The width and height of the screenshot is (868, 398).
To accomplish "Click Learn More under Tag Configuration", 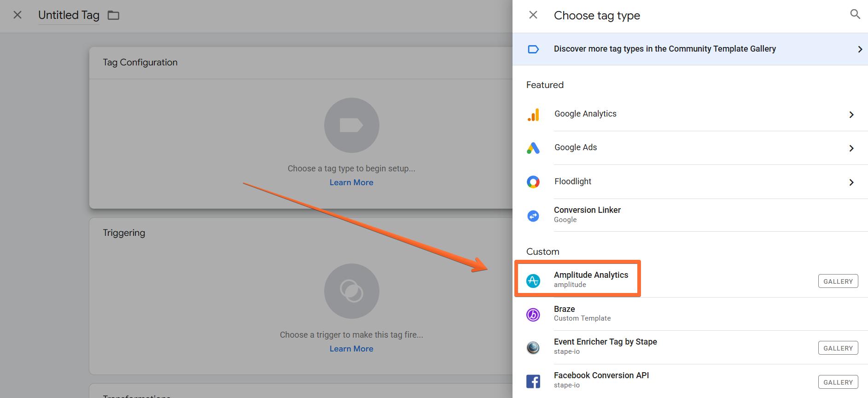I will (351, 182).
